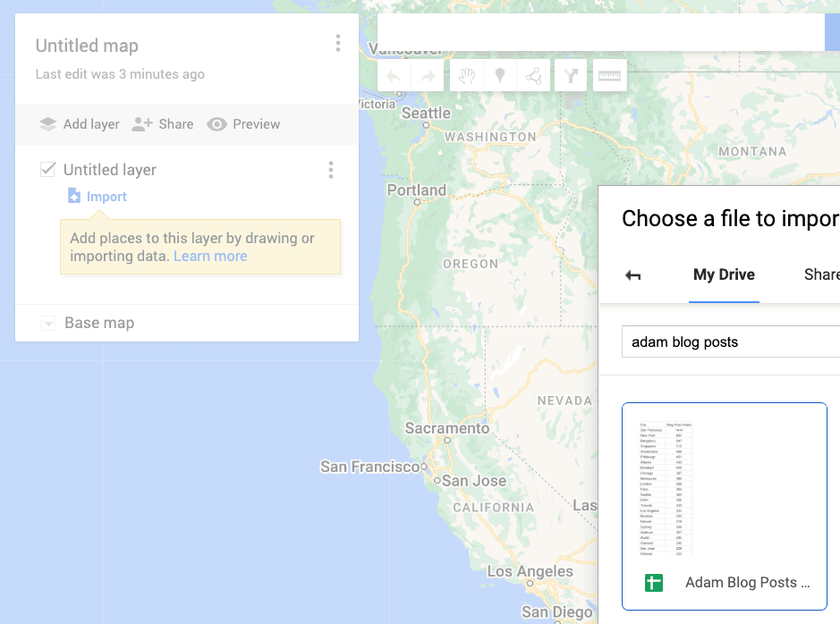Open the Untitled map options menu
This screenshot has width=840, height=624.
(337, 43)
